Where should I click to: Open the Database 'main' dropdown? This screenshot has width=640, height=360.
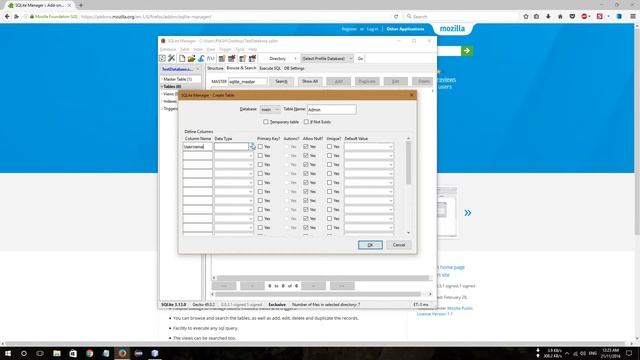click(x=270, y=109)
